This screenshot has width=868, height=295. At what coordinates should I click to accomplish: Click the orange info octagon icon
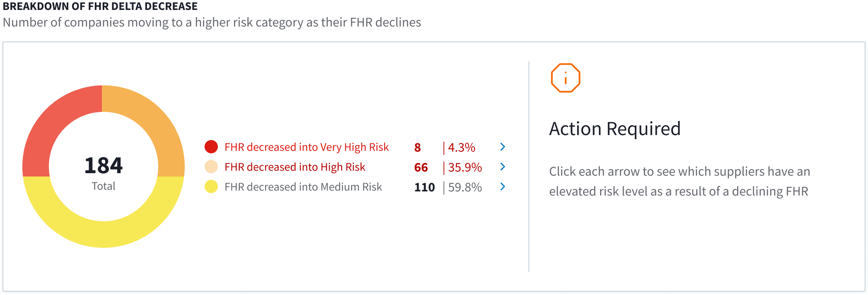[x=565, y=78]
